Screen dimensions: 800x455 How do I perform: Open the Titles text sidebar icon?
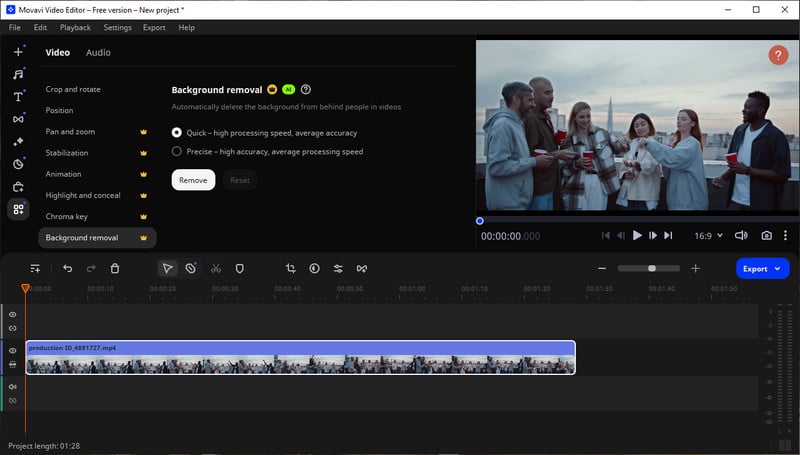(x=18, y=97)
